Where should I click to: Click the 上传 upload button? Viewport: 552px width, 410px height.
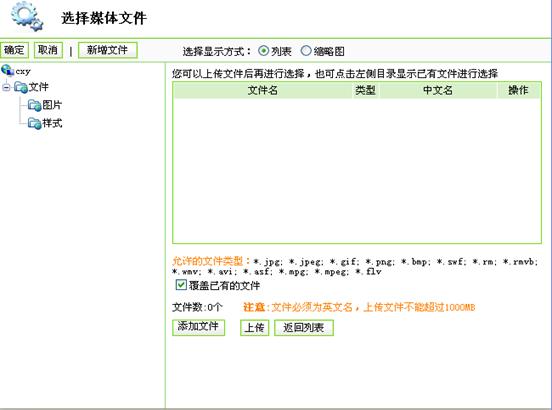(x=255, y=327)
